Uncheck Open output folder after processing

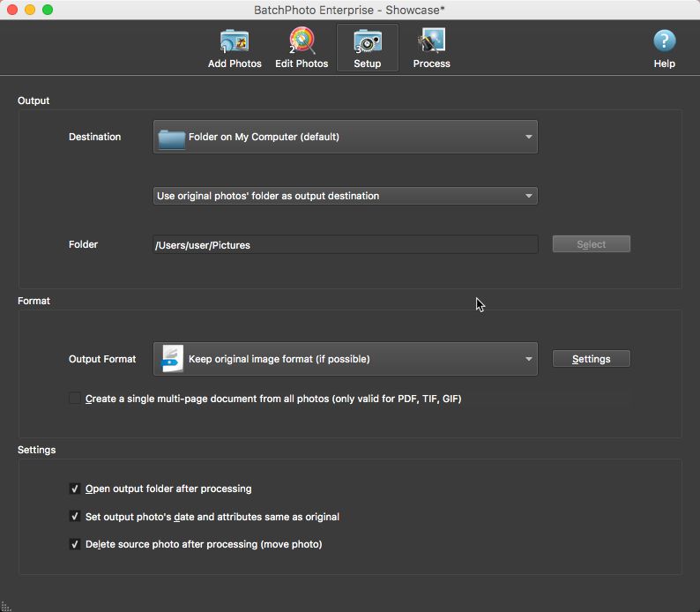75,489
